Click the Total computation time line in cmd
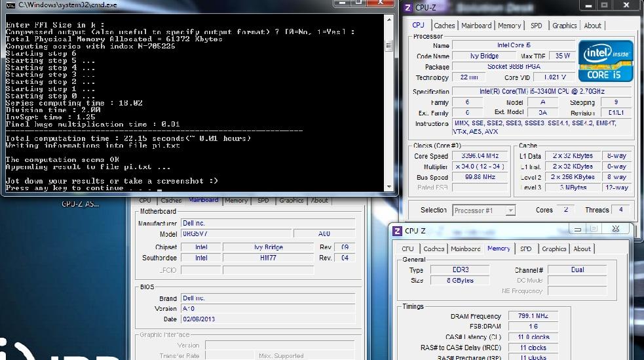This screenshot has height=360, width=644. pyautogui.click(x=128, y=138)
